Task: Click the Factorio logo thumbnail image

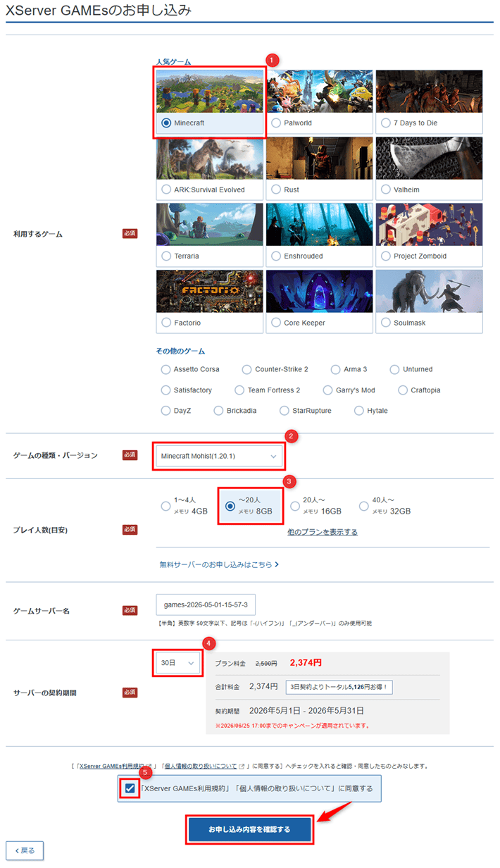Action: 210,291
